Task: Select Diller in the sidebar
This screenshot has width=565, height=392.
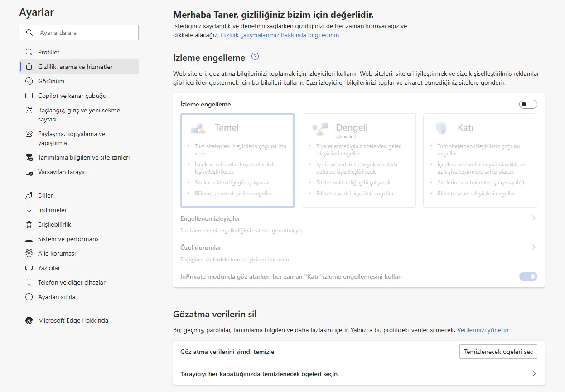Action: (79, 195)
